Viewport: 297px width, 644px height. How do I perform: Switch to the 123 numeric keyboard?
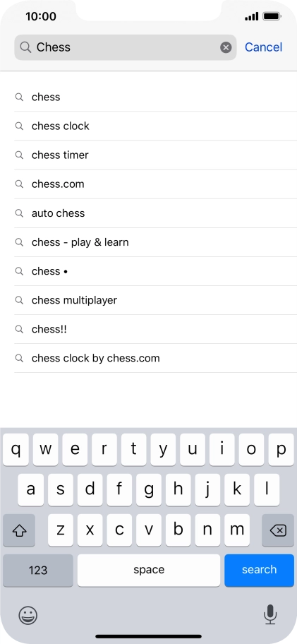37,570
